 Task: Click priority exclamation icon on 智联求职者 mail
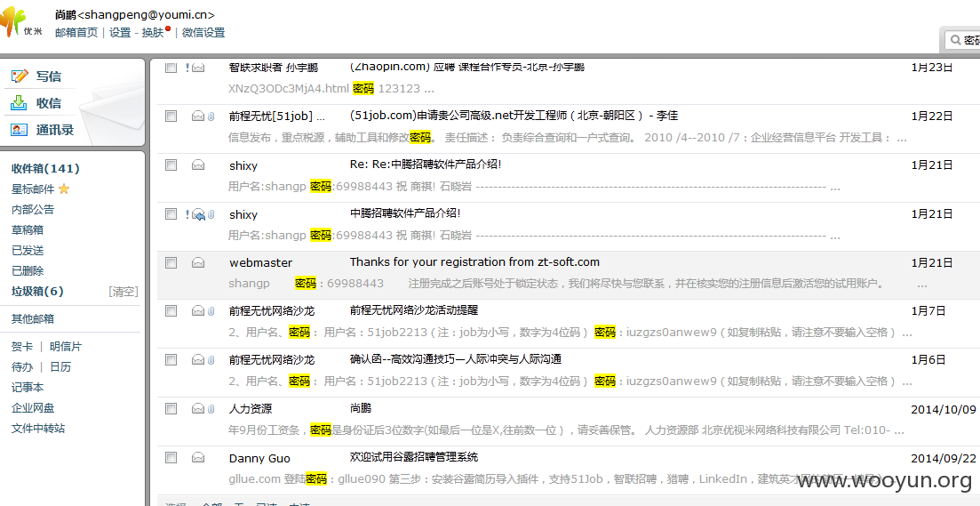click(x=187, y=68)
